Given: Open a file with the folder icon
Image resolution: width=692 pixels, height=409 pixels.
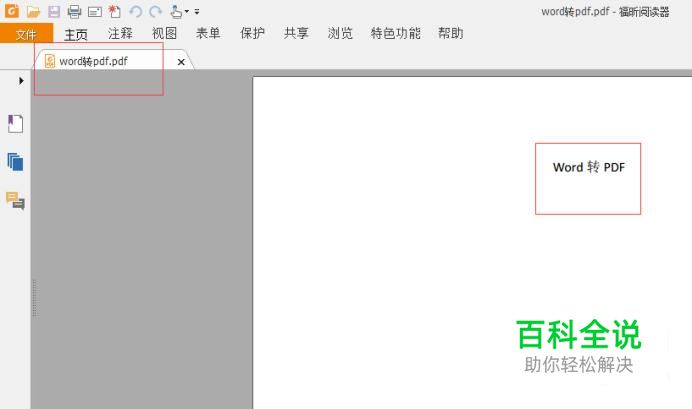Looking at the screenshot, I should point(33,12).
